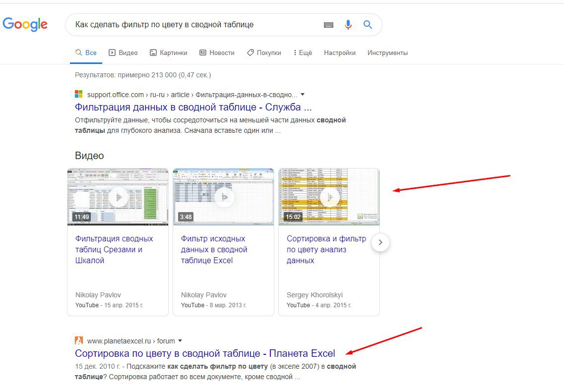Open Фильтрация сводных таблиц Срезами и Шкалой
Viewport: 564px width, 392px height.
coord(114,249)
